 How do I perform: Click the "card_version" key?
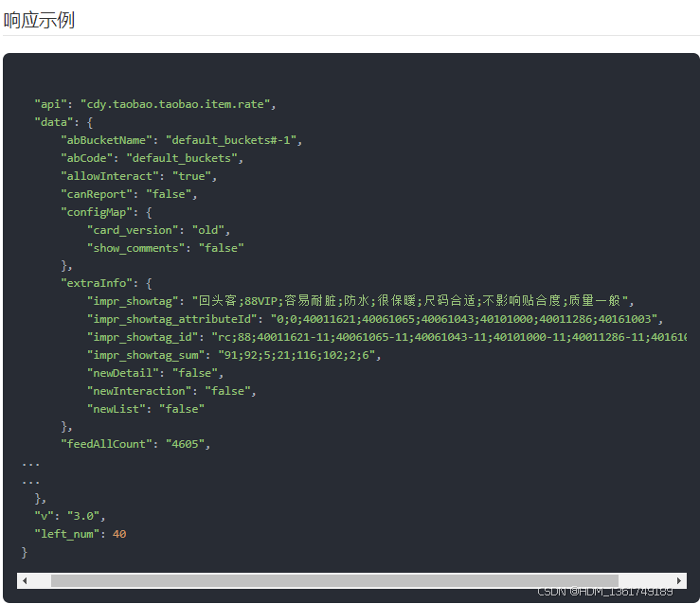pos(133,230)
